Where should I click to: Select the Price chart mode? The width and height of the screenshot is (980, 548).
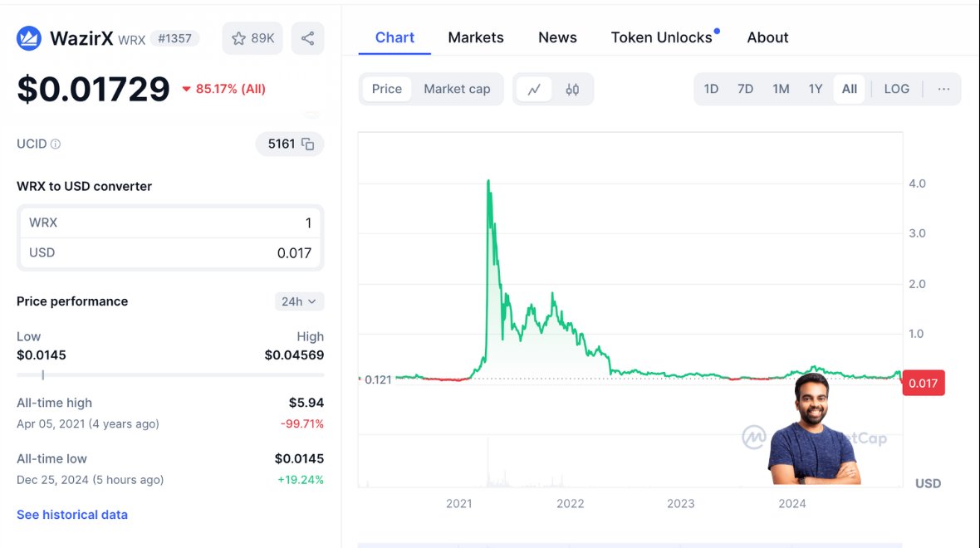coord(387,89)
